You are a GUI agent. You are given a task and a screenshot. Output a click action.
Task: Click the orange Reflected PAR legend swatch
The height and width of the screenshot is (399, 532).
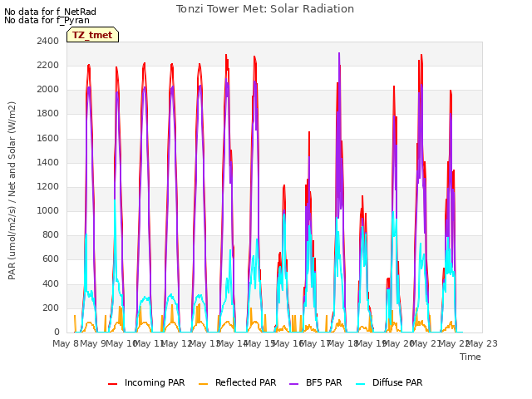[x=203, y=384]
